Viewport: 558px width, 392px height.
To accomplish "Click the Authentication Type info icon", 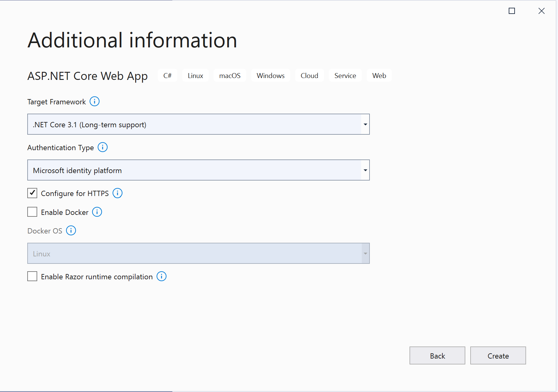I will [x=102, y=147].
